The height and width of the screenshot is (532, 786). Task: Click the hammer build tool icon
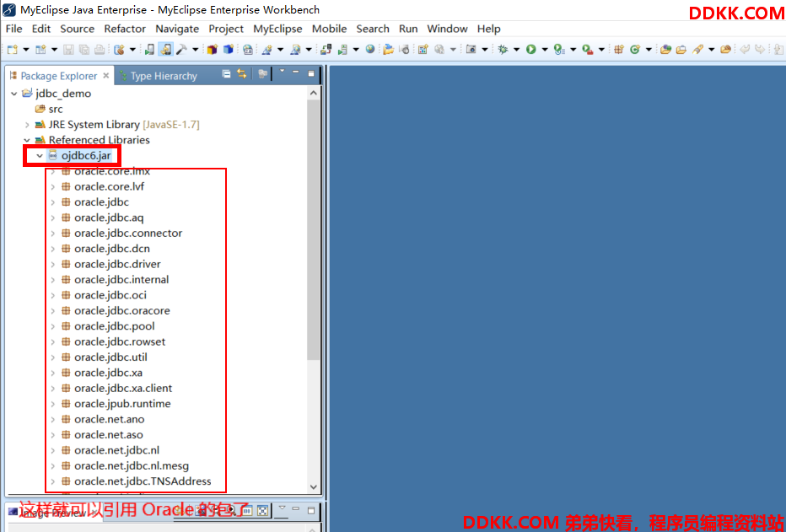(x=181, y=49)
